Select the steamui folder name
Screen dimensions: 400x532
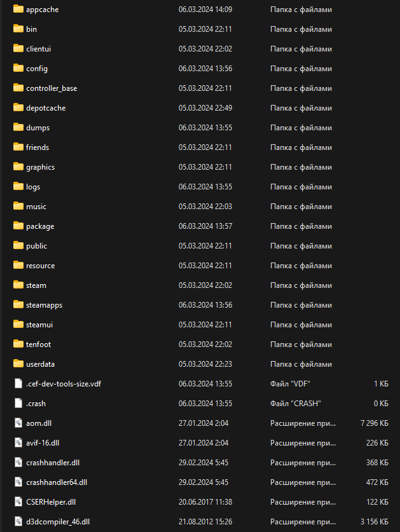pos(39,325)
